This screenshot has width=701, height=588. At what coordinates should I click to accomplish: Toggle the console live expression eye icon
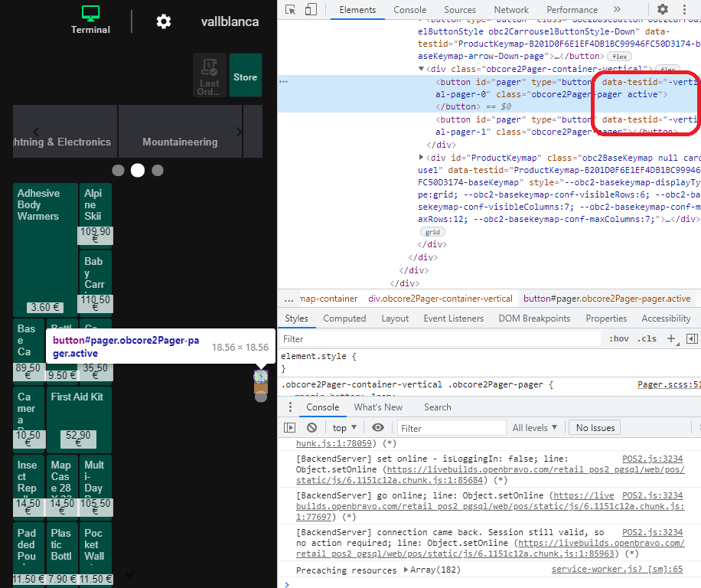coord(378,428)
